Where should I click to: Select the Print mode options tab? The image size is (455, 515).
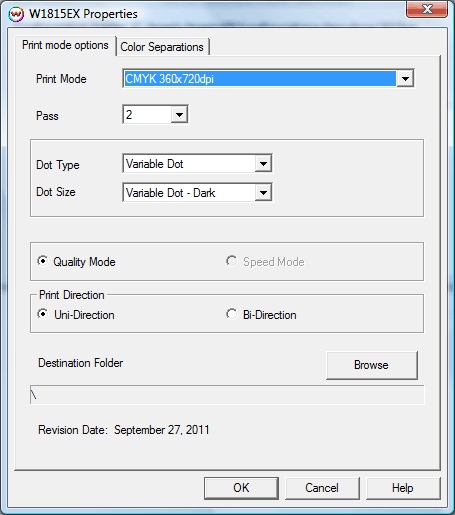(x=65, y=45)
